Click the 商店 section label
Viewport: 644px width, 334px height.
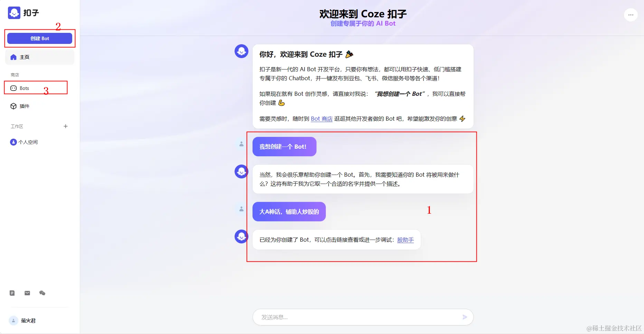[15, 75]
